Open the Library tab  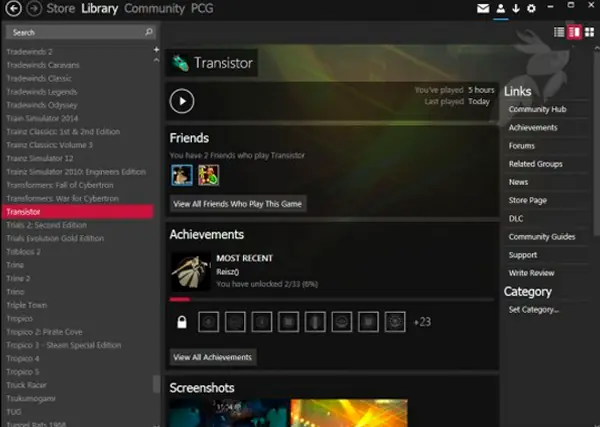(x=99, y=8)
